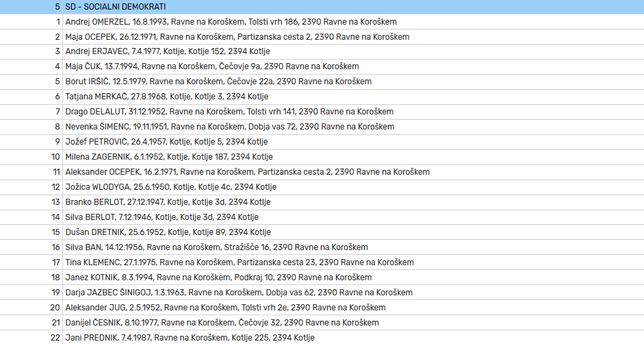Click row number 22 beside Jani PREDNIK

tap(55, 338)
